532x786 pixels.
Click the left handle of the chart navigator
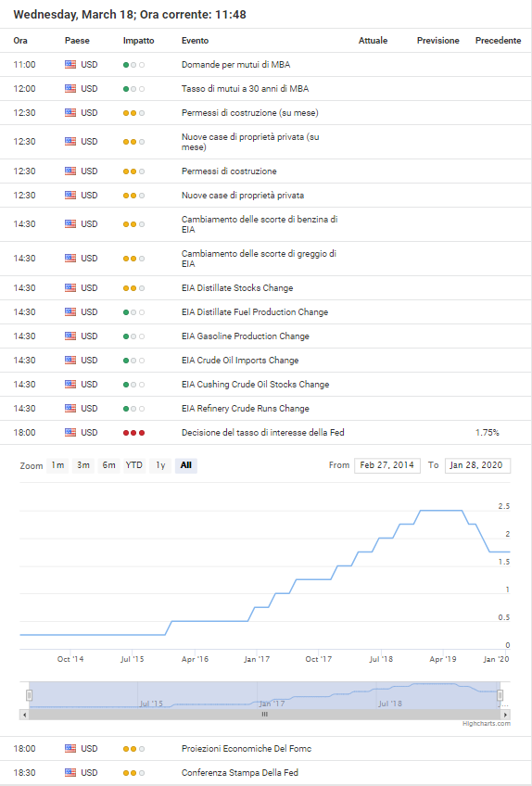(29, 695)
